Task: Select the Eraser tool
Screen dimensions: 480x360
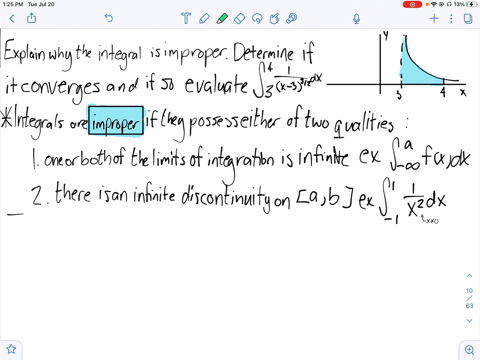Action: [240, 18]
